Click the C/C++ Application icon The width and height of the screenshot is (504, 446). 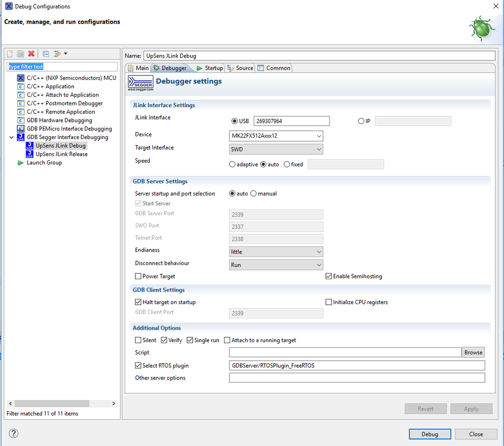[21, 86]
